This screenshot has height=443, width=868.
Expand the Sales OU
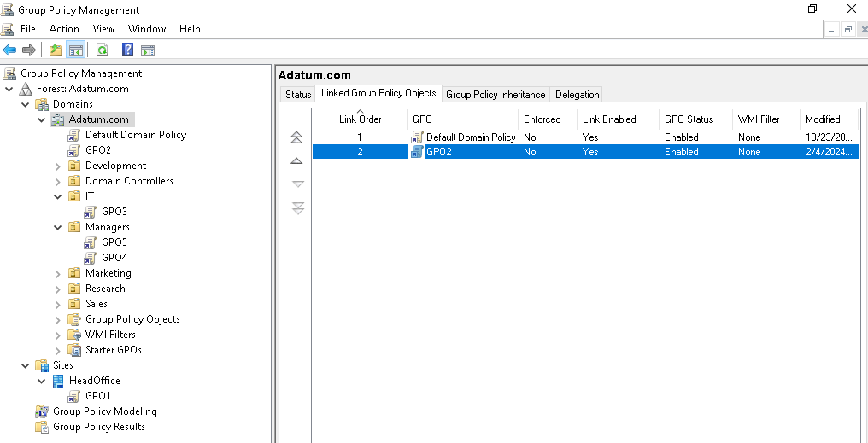(x=57, y=304)
